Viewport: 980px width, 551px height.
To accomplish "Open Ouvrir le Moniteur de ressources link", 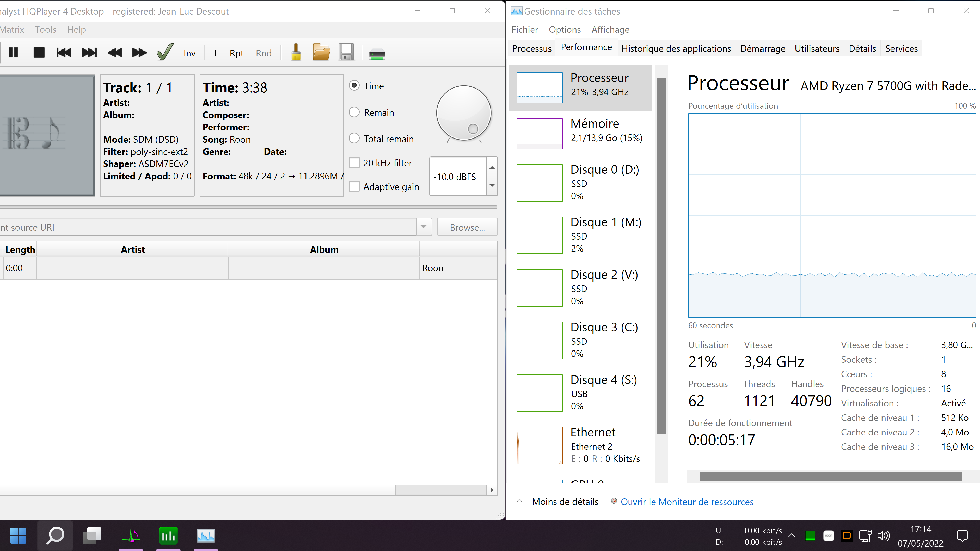I will click(x=687, y=502).
